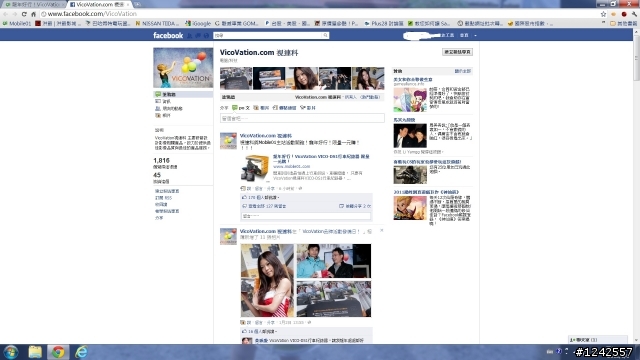
Task: Open the Facebook messages icon
Action: [x=198, y=36]
